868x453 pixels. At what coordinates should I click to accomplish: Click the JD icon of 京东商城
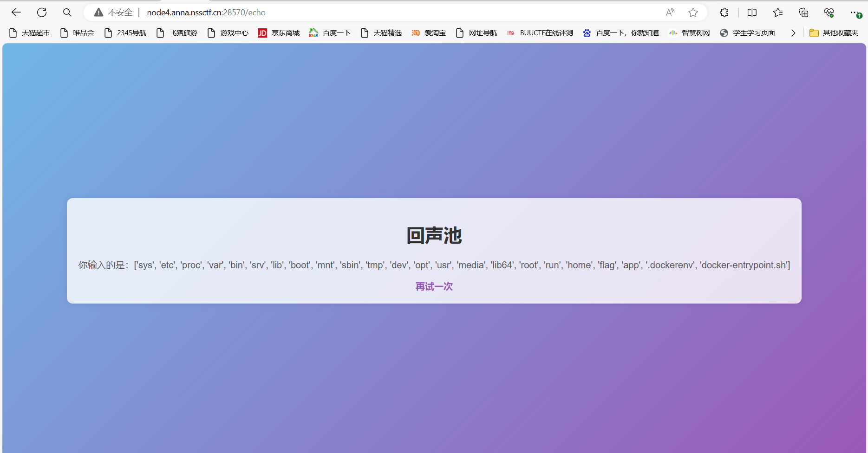click(x=262, y=33)
